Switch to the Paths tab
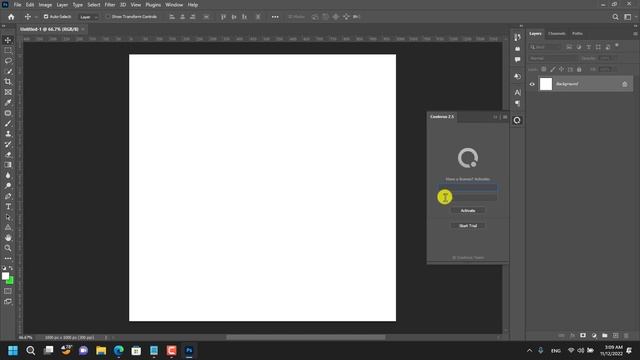The image size is (640, 360). click(577, 33)
